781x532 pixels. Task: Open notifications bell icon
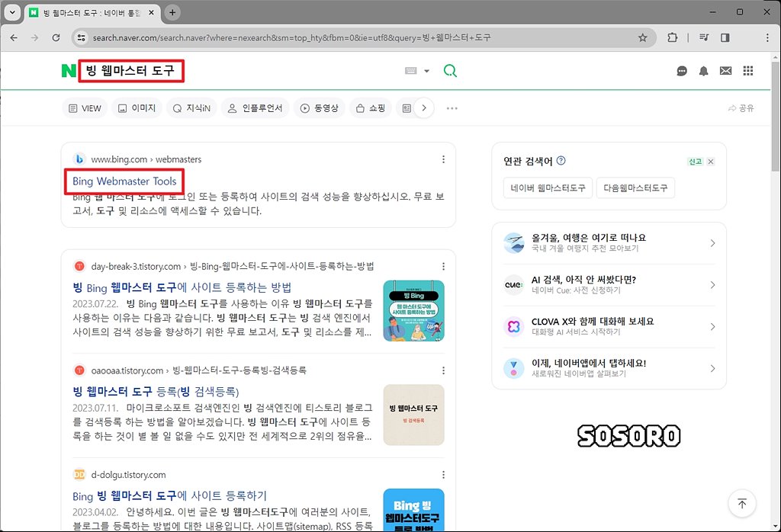click(x=703, y=71)
